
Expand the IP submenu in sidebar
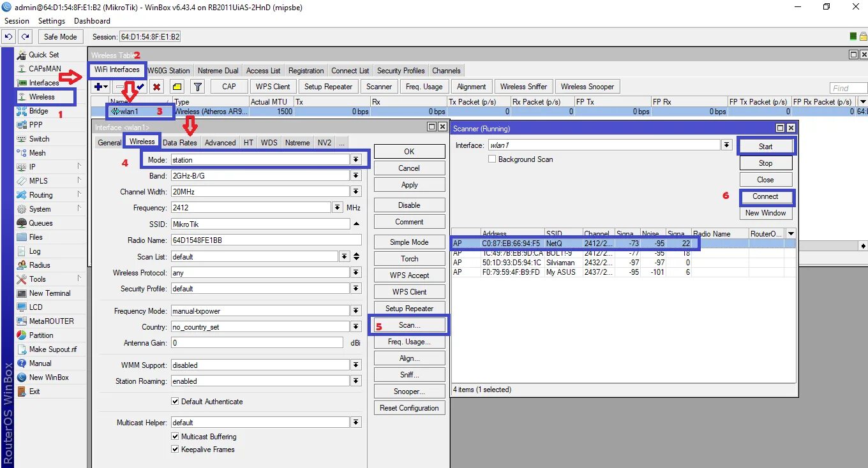click(79, 167)
